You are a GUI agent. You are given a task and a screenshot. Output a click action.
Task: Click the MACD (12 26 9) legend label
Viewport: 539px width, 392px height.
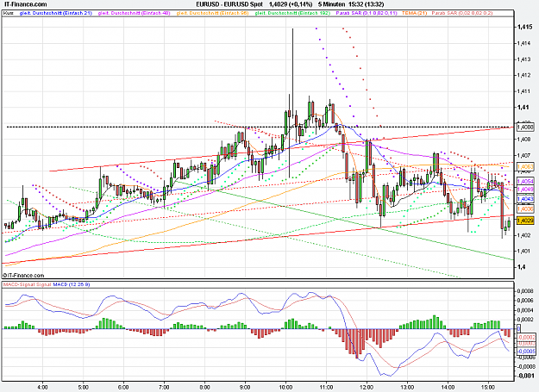[x=72, y=284]
